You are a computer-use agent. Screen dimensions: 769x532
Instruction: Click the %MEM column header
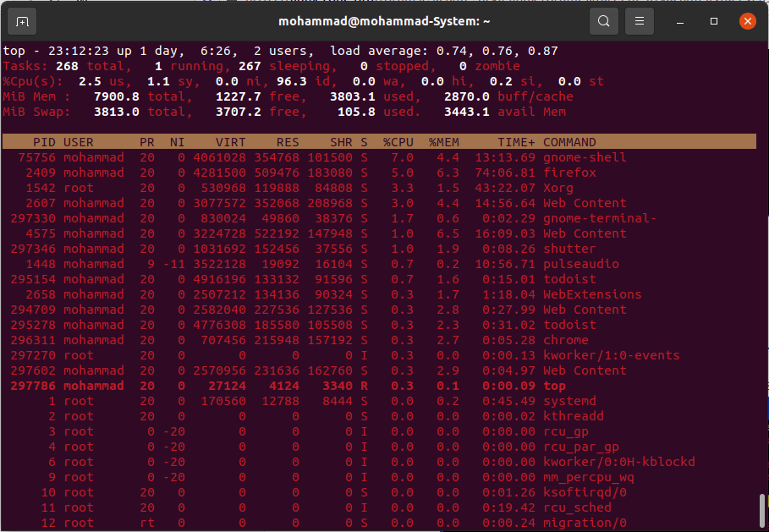443,142
